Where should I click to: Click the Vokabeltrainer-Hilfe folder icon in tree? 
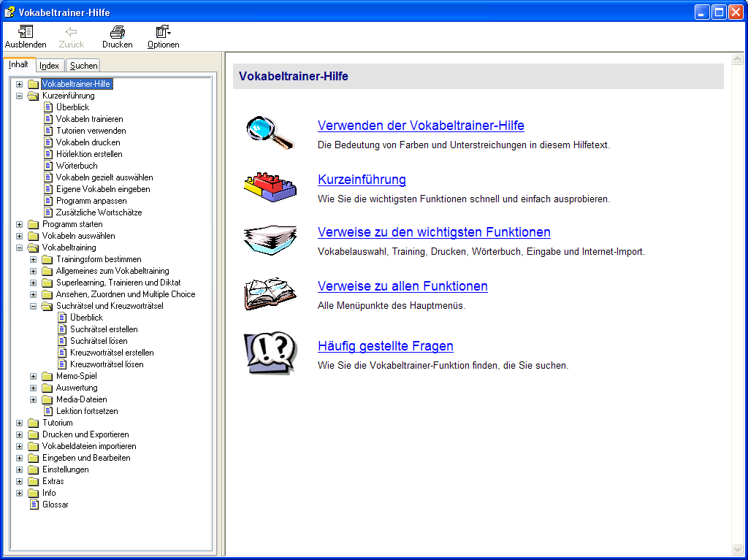[x=33, y=84]
